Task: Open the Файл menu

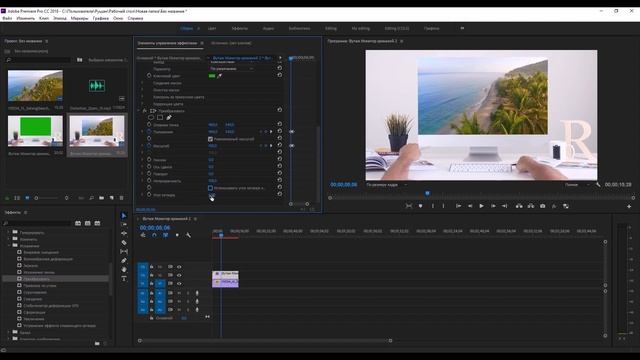Action: tap(7, 18)
